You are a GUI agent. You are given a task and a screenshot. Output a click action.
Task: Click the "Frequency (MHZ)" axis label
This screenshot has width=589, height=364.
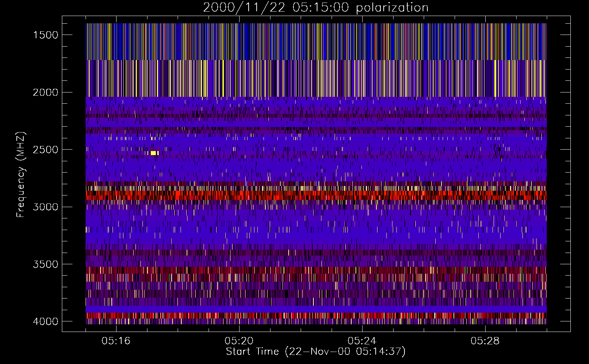pyautogui.click(x=21, y=175)
